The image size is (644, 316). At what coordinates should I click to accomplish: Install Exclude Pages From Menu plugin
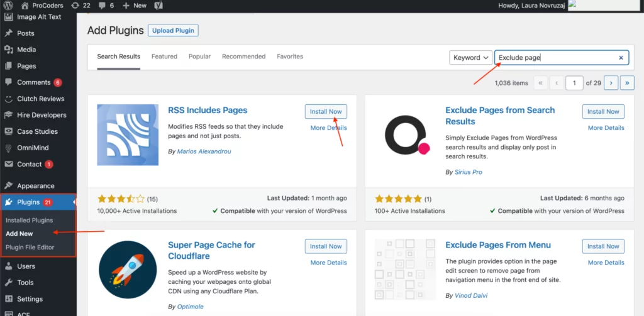click(603, 246)
